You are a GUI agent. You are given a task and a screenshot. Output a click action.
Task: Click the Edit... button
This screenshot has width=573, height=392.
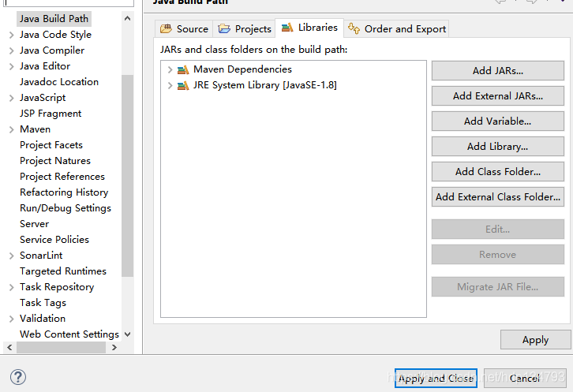(498, 229)
